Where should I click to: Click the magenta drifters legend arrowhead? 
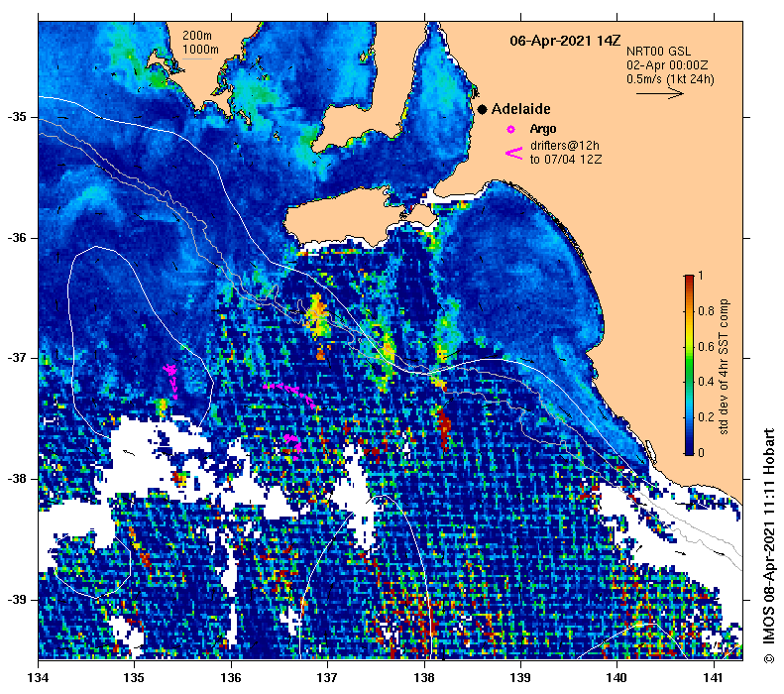(514, 153)
